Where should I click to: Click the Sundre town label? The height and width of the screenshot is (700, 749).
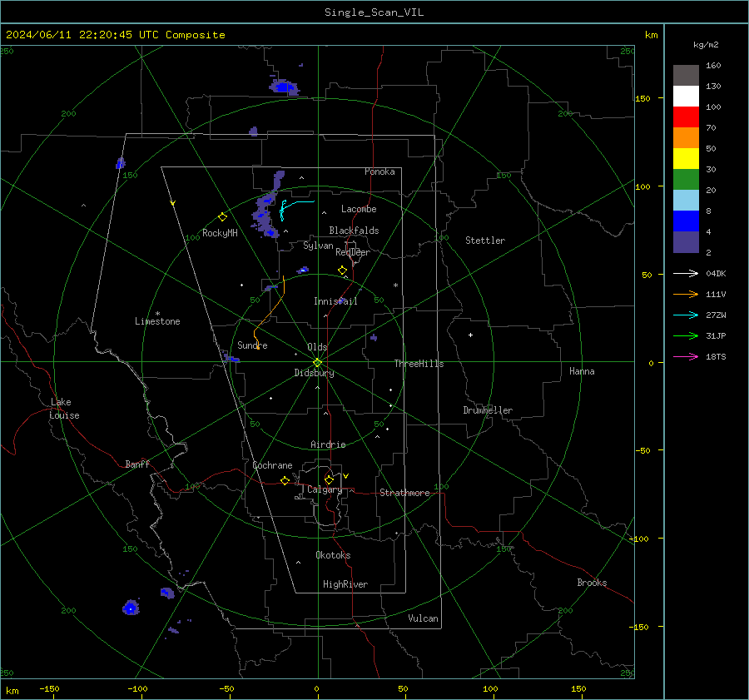252,345
